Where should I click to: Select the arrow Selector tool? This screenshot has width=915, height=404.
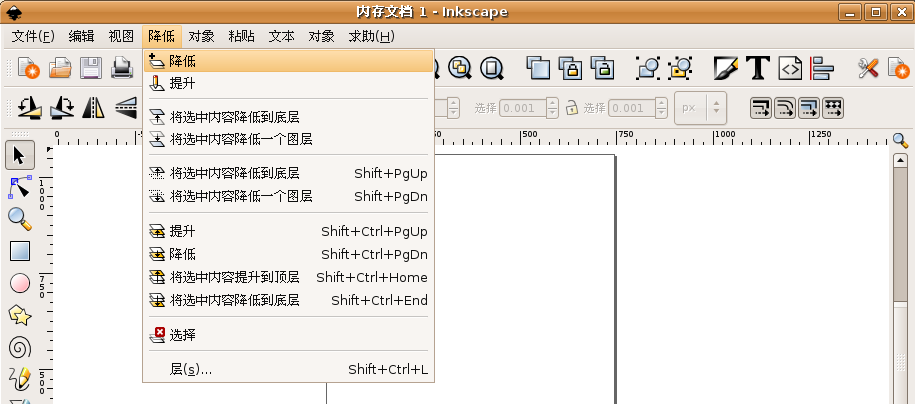pos(19,156)
